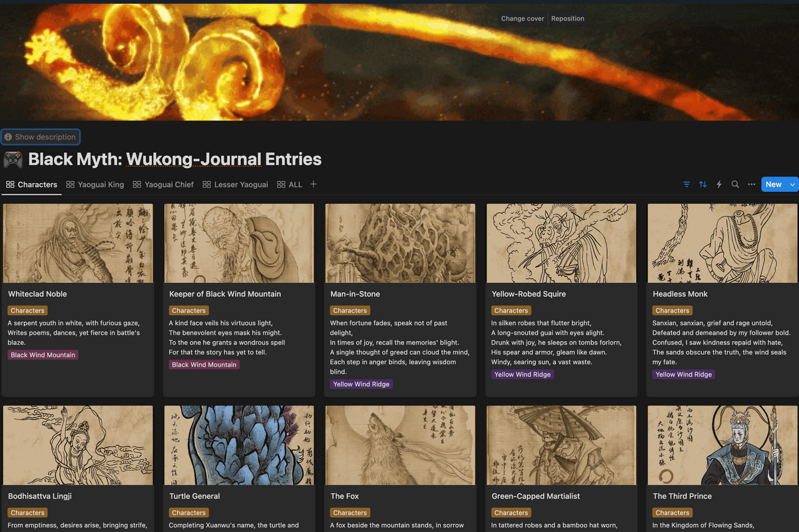The image size is (799, 532).
Task: Click Headless Monk poem description
Action: tap(722, 342)
